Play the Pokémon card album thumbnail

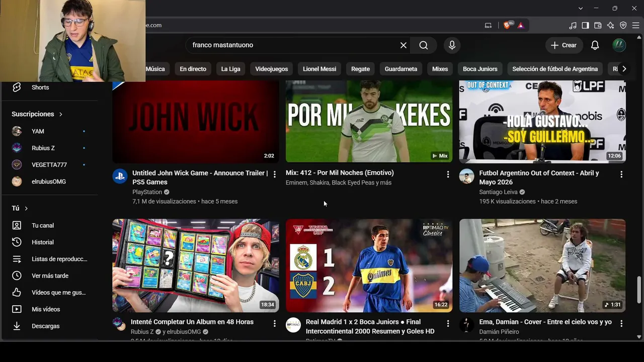(196, 265)
